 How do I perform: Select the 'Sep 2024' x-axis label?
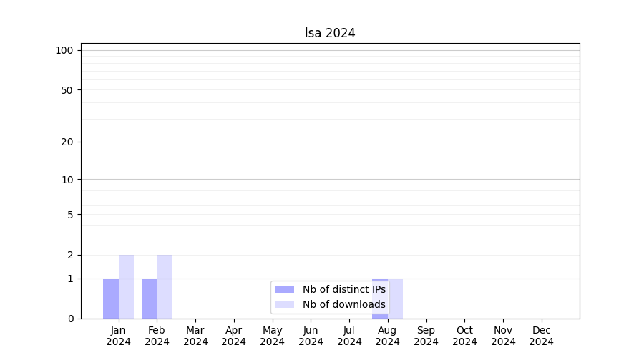[426, 336]
